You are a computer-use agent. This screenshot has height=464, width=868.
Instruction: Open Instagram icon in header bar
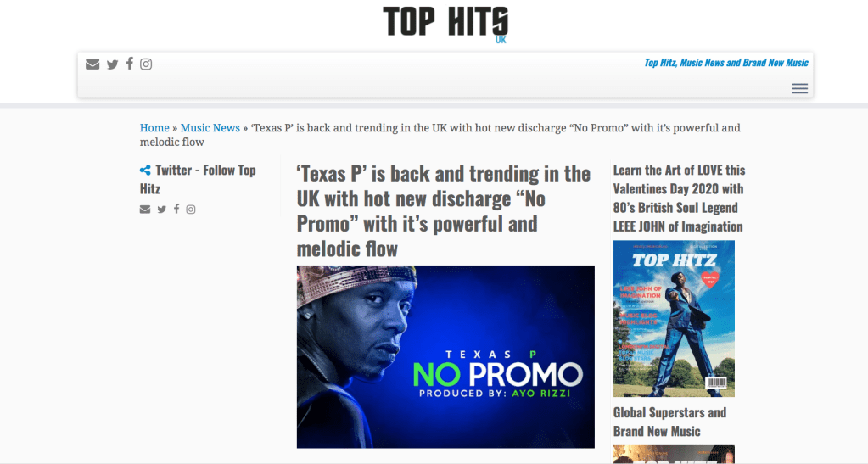(146, 64)
